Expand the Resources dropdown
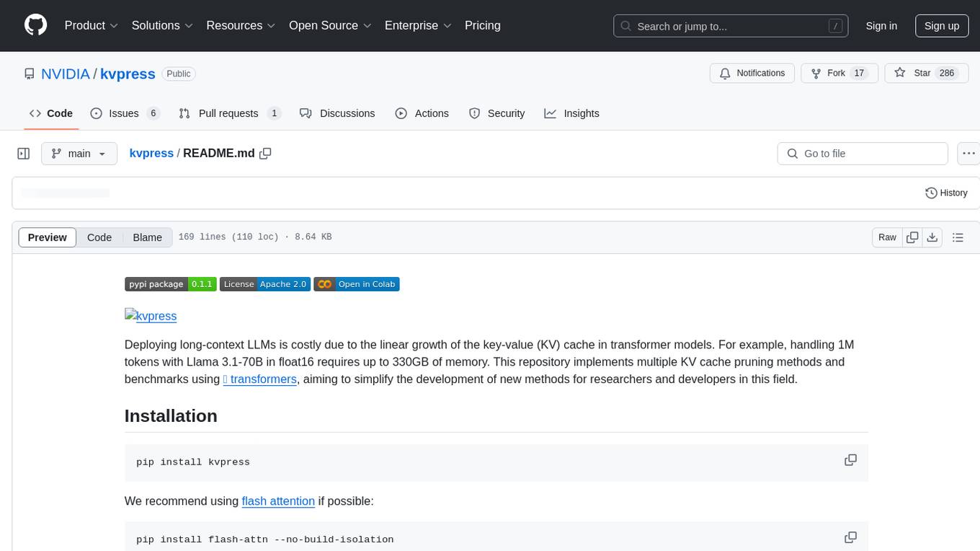 (x=241, y=25)
